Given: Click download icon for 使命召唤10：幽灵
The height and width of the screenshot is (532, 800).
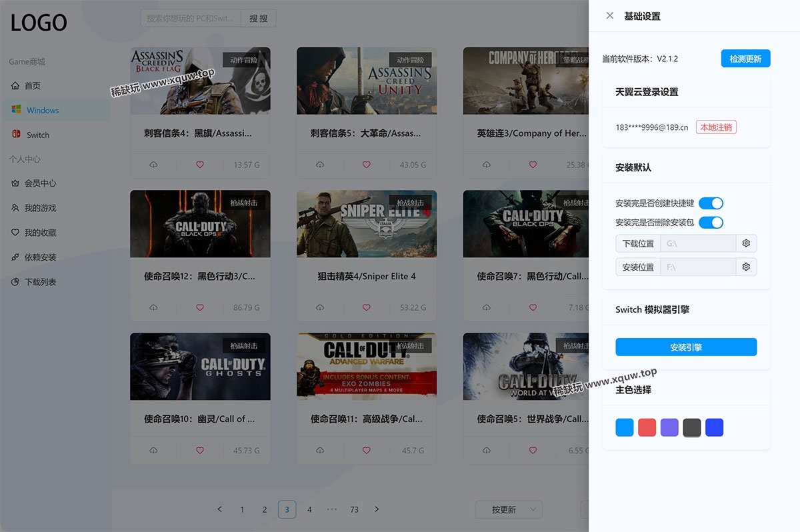Looking at the screenshot, I should point(153,451).
